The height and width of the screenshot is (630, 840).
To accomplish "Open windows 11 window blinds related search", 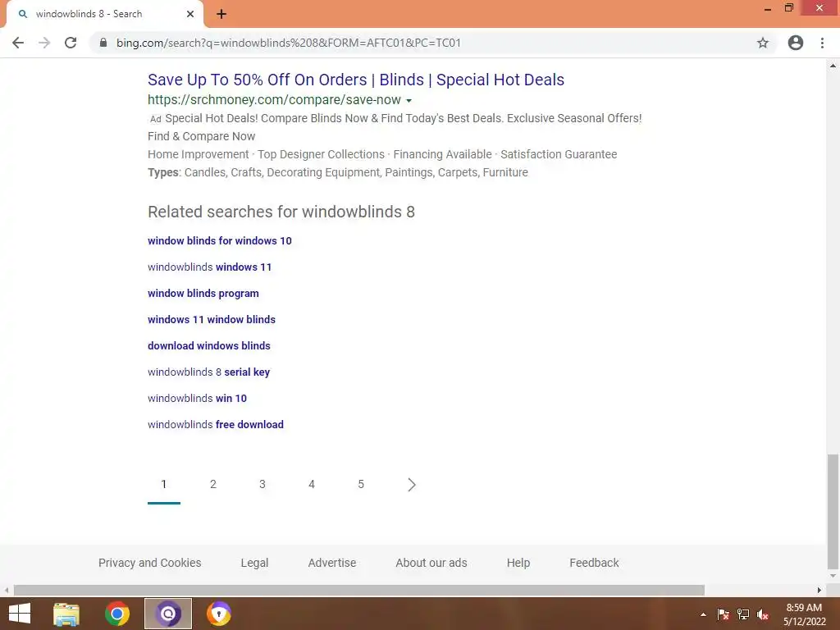I will (x=212, y=320).
